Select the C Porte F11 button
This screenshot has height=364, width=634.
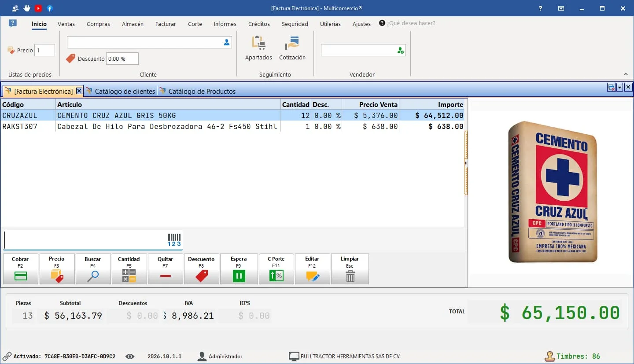pos(276,269)
